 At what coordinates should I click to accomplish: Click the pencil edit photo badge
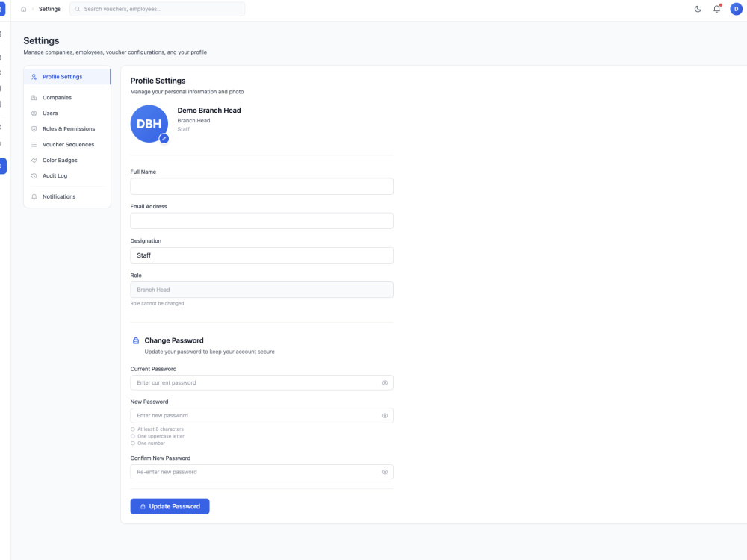[x=164, y=139]
